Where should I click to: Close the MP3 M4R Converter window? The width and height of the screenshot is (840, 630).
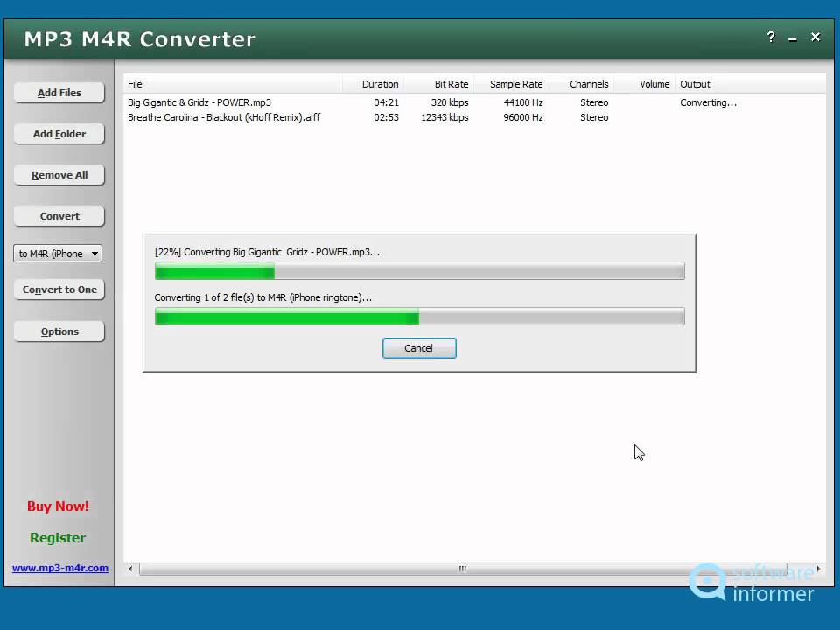[815, 37]
